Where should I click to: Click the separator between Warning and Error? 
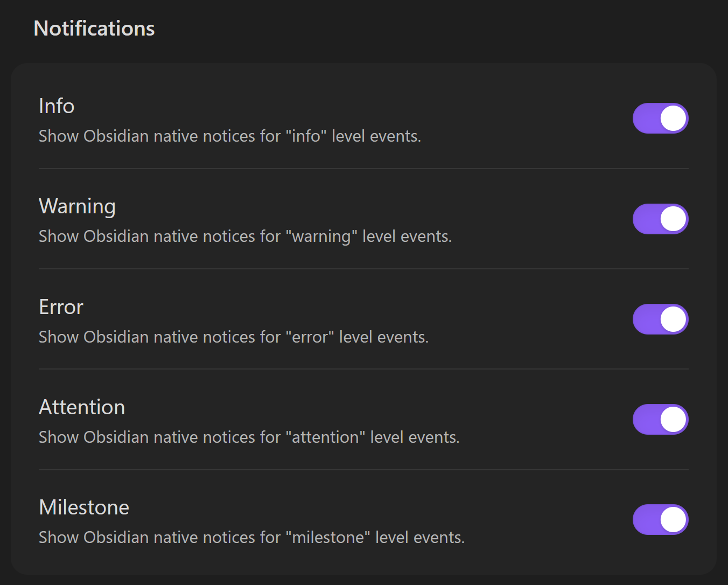coord(363,269)
